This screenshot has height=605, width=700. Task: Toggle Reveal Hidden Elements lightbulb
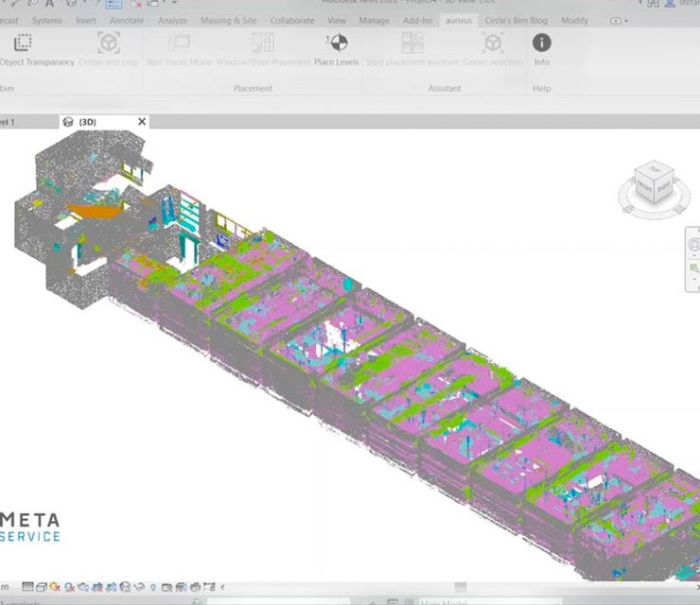152,587
